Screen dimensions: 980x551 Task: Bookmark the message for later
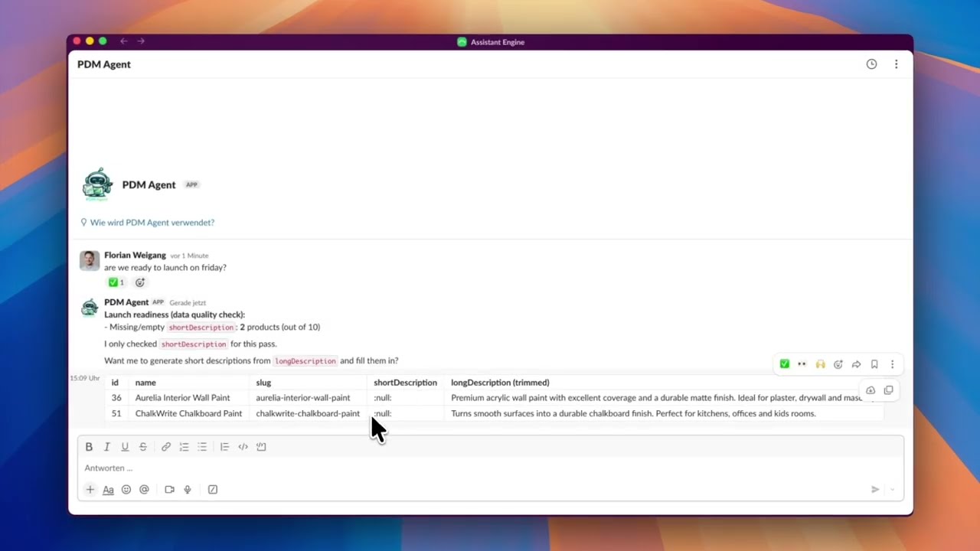click(x=874, y=364)
